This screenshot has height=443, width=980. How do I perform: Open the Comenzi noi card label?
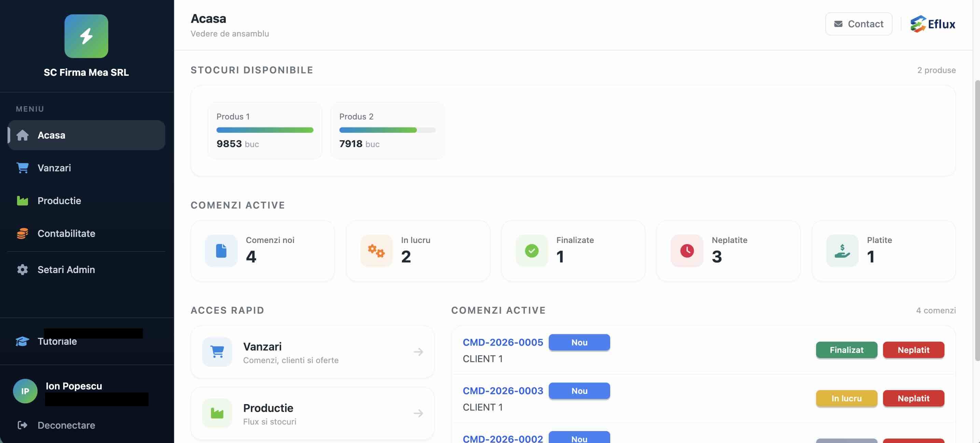270,240
